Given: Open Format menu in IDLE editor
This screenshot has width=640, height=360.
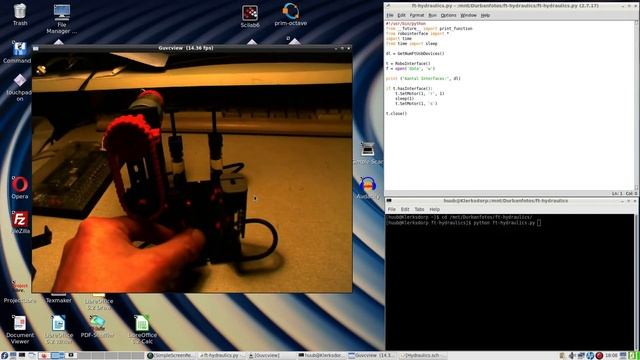Looking at the screenshot, I should [x=417, y=15].
